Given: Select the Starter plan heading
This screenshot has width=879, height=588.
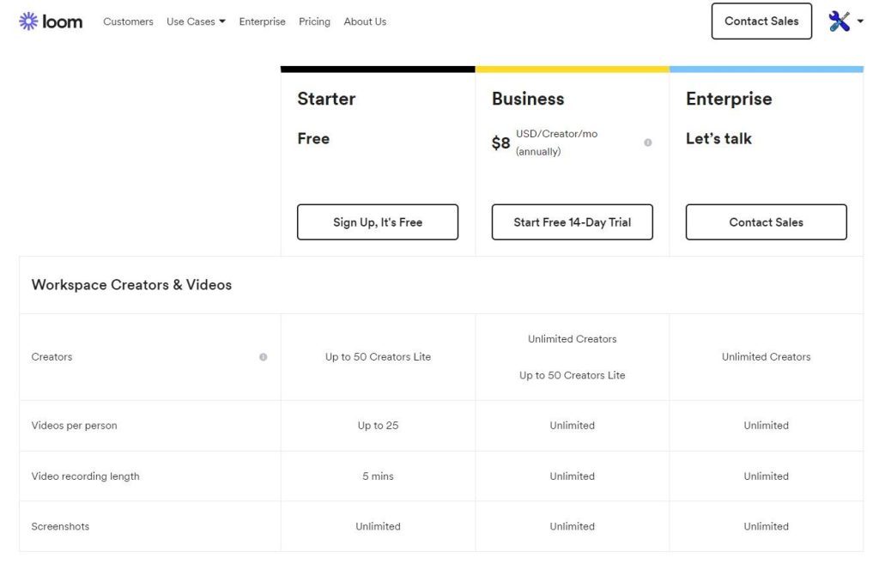Looking at the screenshot, I should click(x=326, y=99).
